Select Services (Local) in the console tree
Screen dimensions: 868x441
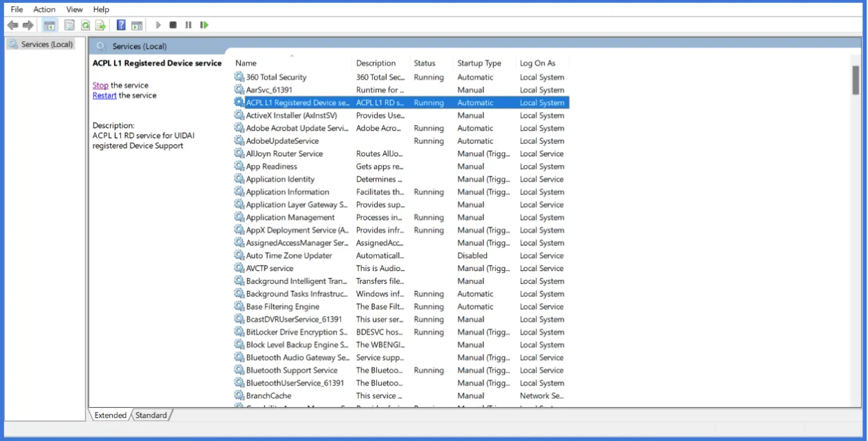coord(46,44)
